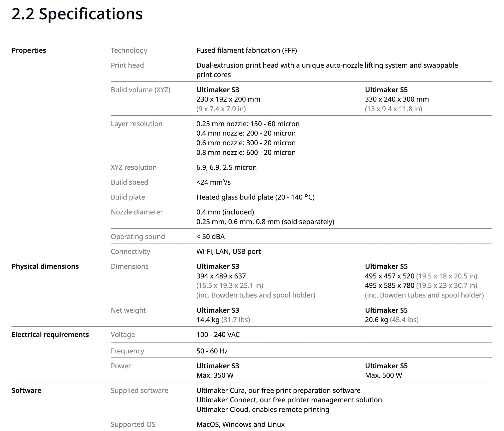Click the 330 x 240 x 300 mm value

click(x=397, y=99)
